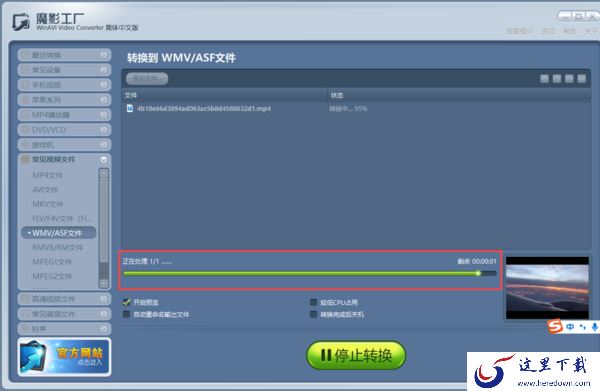Viewport: 600px width, 391px height.
Task: Open the 关于 menu at top right
Action: click(591, 31)
